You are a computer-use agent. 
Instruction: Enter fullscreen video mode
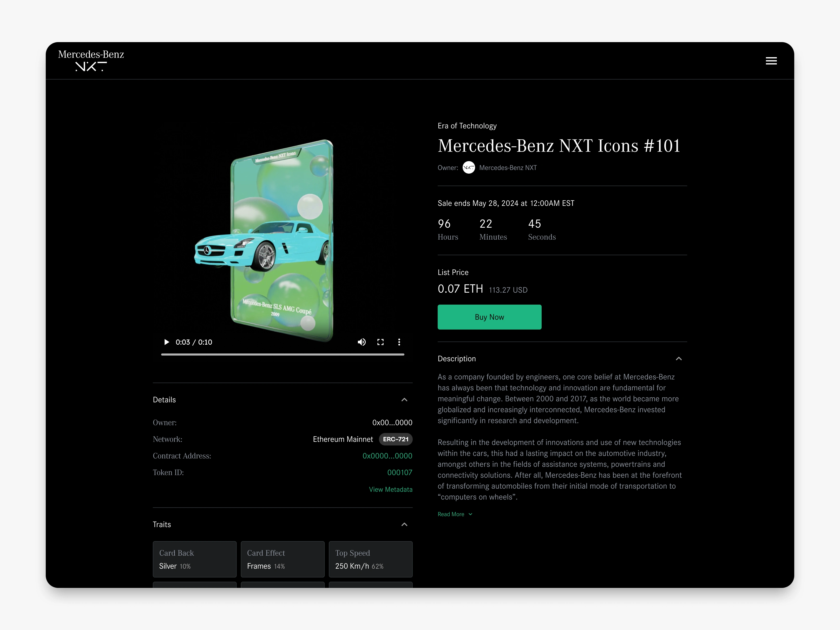pos(380,342)
